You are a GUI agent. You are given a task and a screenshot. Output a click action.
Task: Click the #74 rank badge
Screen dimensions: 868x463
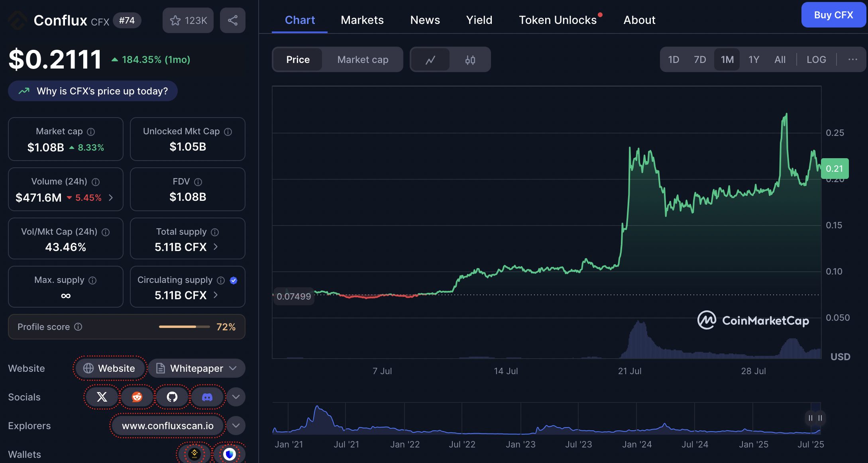click(x=127, y=20)
